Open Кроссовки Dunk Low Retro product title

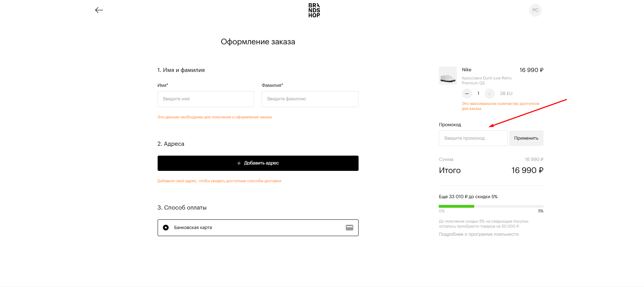point(486,80)
